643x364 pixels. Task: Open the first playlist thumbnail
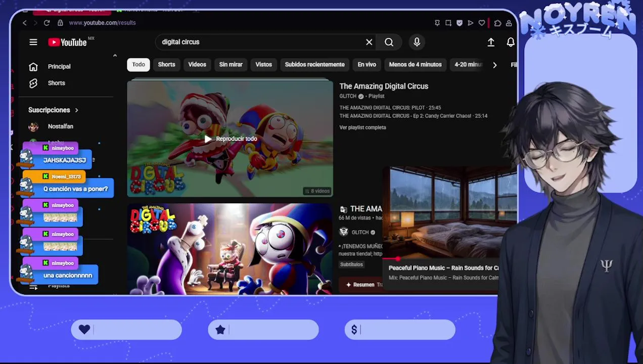[x=230, y=139]
